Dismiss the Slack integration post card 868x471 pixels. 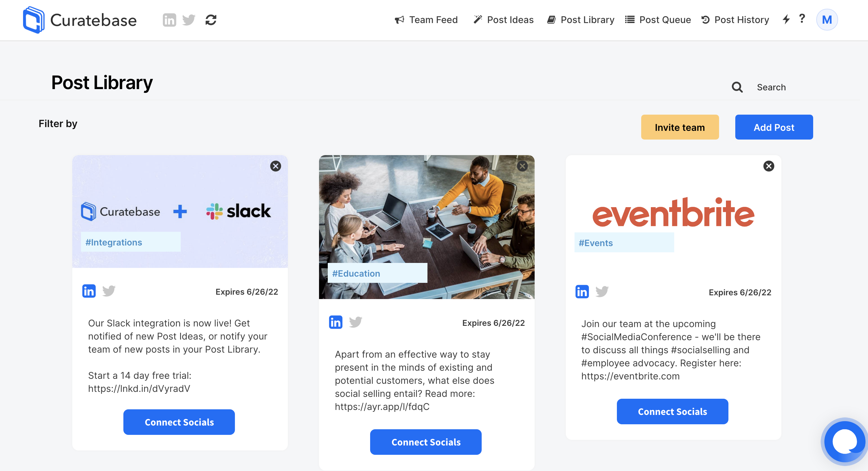coord(275,166)
